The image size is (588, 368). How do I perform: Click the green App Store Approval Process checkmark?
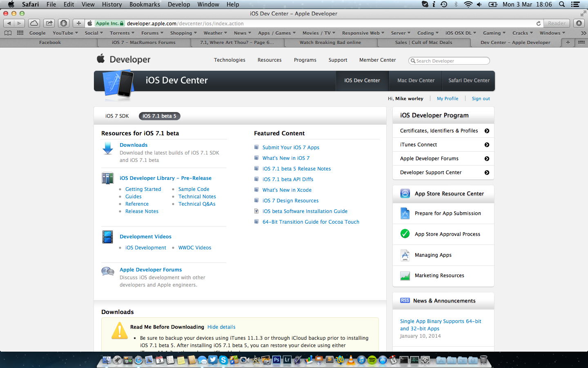pyautogui.click(x=405, y=233)
